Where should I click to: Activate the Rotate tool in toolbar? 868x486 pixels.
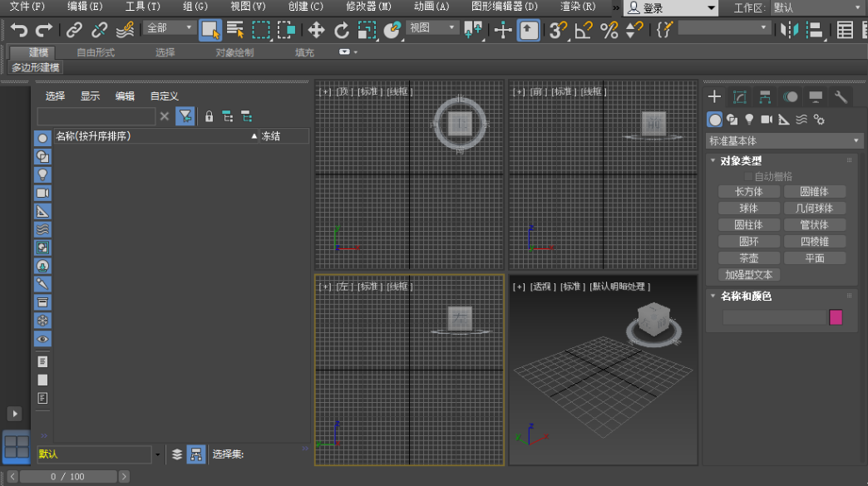[x=342, y=30]
